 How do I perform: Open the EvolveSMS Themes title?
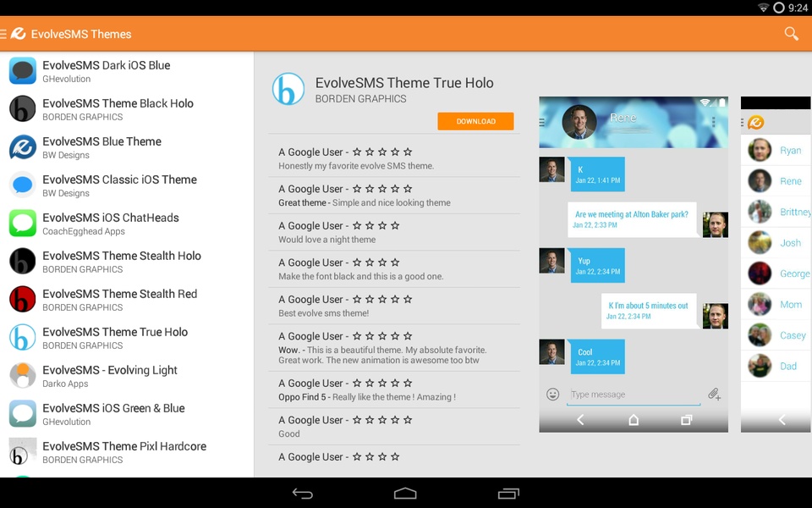pyautogui.click(x=81, y=34)
